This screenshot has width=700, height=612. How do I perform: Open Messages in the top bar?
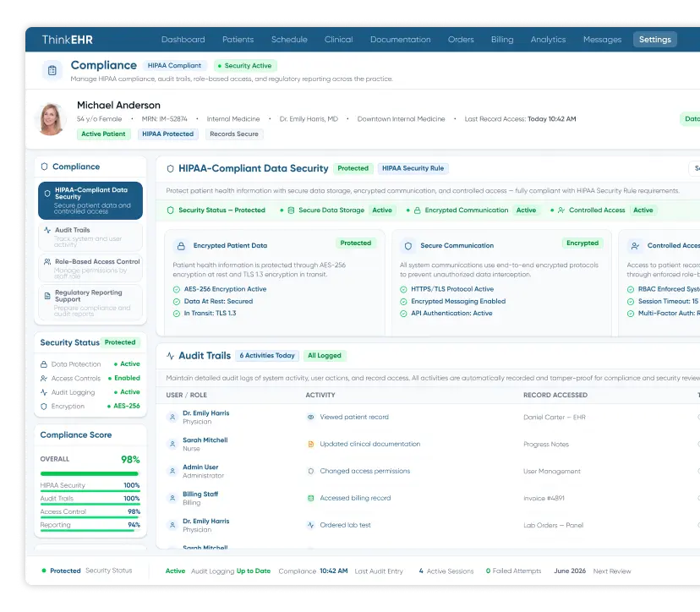[602, 39]
